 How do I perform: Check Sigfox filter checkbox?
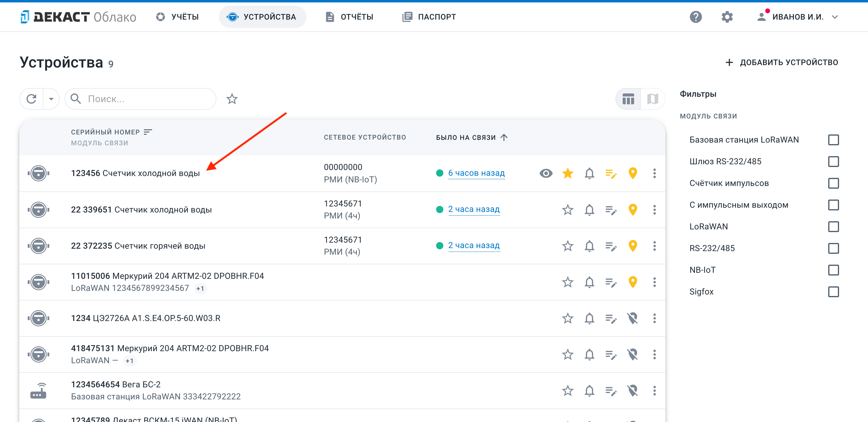coord(833,291)
